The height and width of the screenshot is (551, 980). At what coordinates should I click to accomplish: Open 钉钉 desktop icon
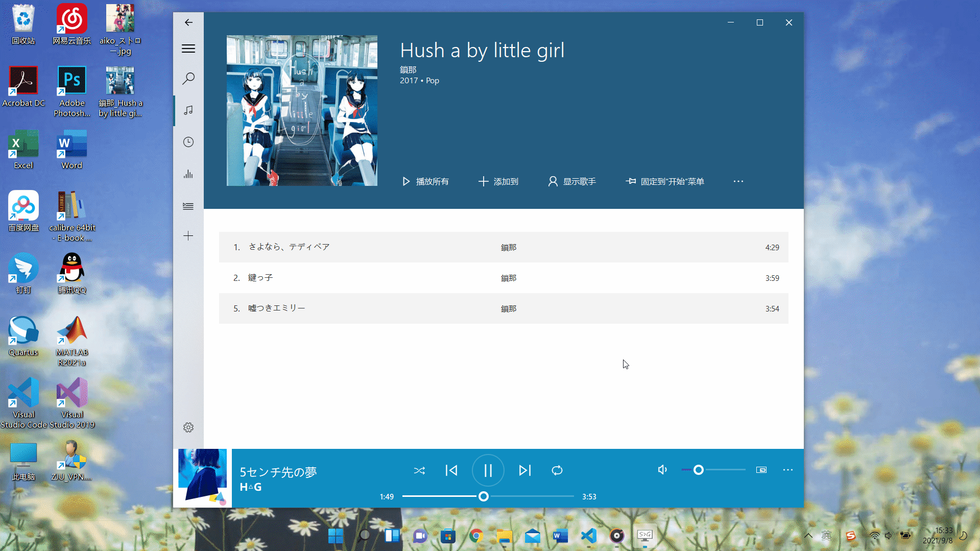[x=23, y=273]
